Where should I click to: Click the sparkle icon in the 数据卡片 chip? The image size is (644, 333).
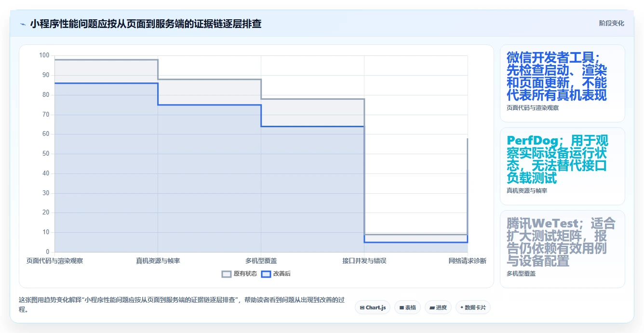(462, 307)
